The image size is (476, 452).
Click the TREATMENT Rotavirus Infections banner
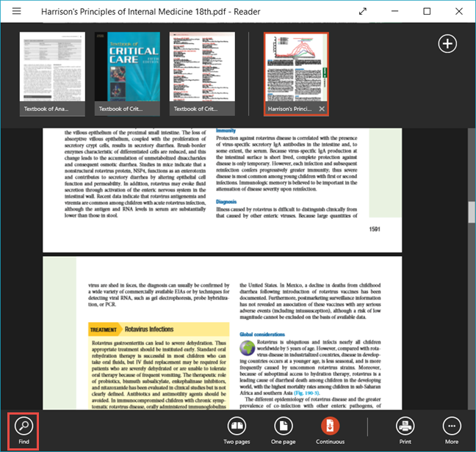click(x=159, y=329)
